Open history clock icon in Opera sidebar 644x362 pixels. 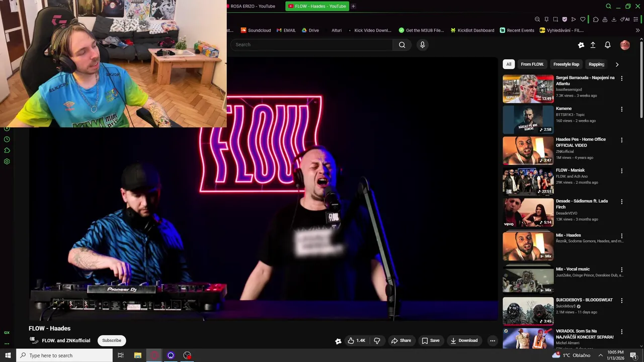coord(7,139)
